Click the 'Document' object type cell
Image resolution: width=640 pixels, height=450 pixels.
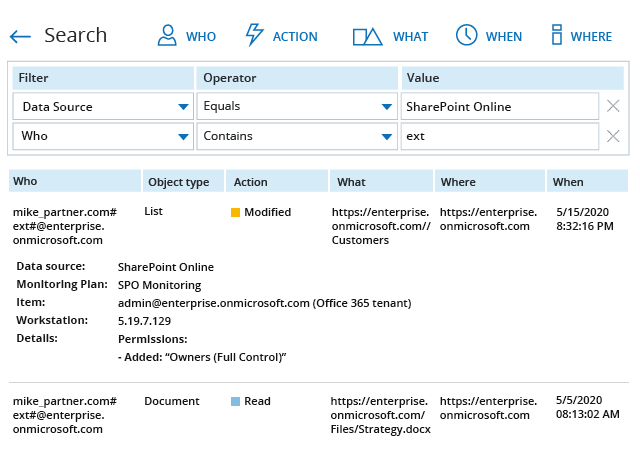point(172,401)
